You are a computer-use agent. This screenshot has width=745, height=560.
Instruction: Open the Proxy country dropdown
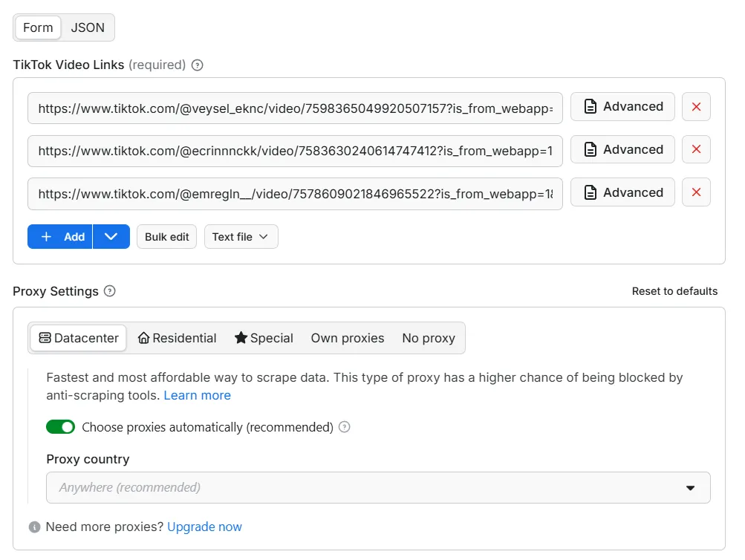coord(378,488)
